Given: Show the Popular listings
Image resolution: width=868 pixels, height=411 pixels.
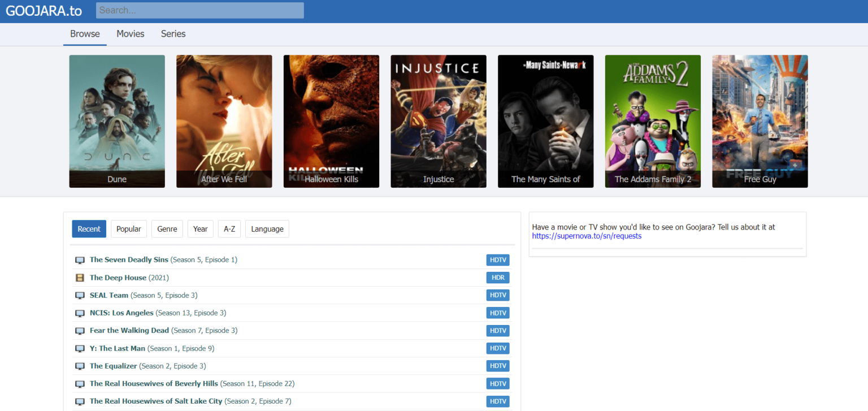Looking at the screenshot, I should [129, 229].
